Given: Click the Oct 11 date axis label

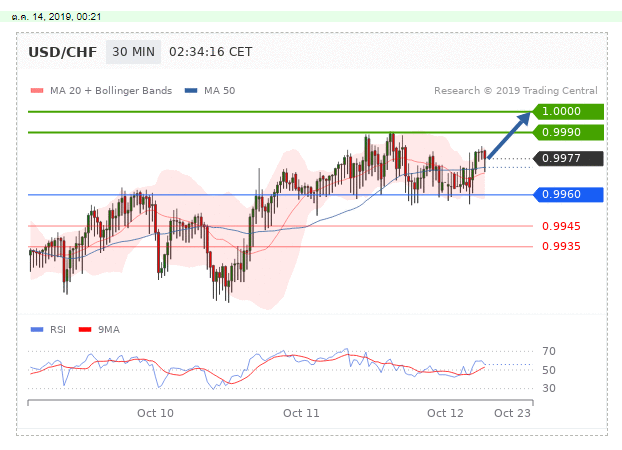Looking at the screenshot, I should (x=301, y=413).
